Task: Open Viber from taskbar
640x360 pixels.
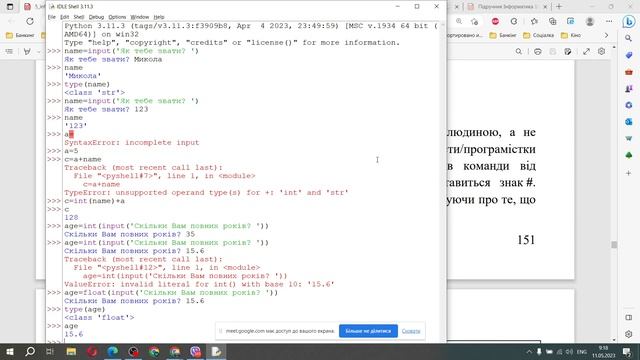Action: 196,351
